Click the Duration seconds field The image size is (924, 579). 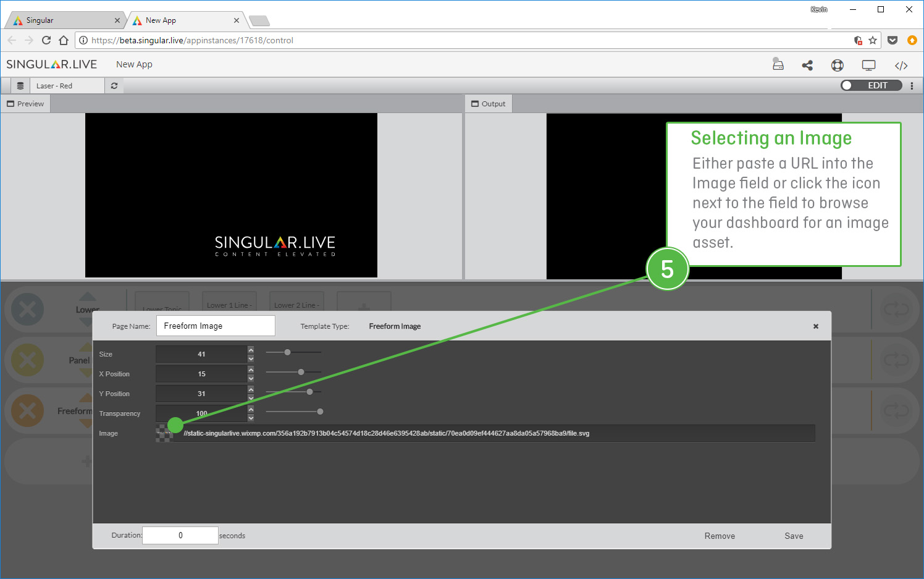click(180, 535)
